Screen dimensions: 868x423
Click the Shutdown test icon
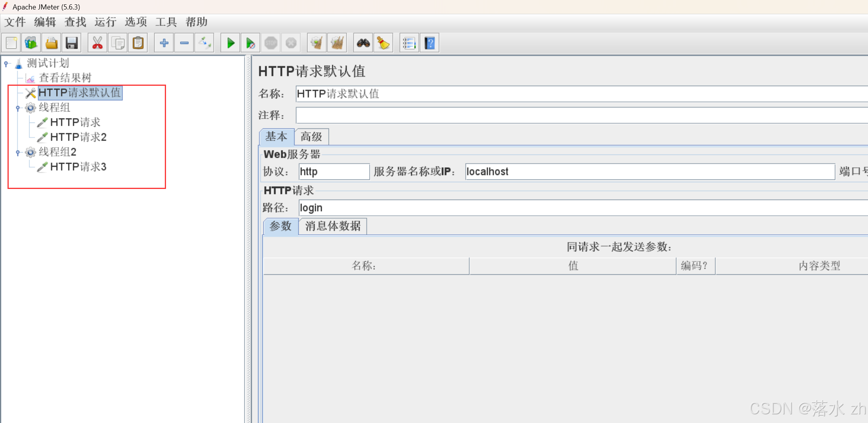tap(291, 43)
